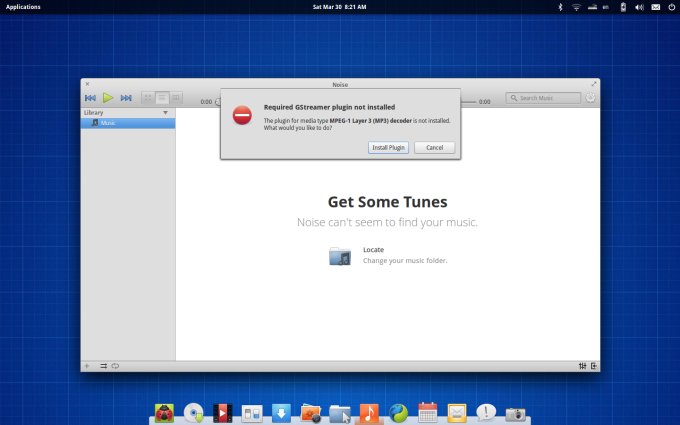Add a playlist with the plus button
Image resolution: width=680 pixels, height=425 pixels.
click(87, 366)
